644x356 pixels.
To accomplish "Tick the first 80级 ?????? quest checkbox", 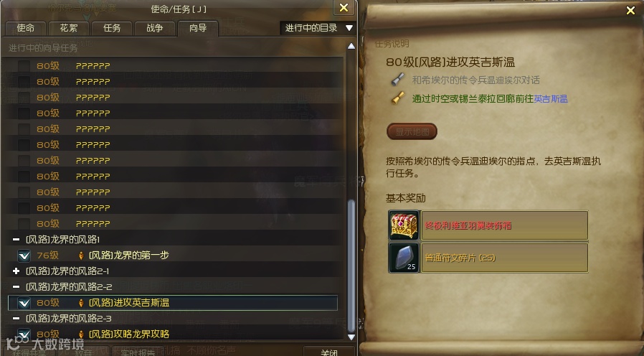I will [x=24, y=66].
